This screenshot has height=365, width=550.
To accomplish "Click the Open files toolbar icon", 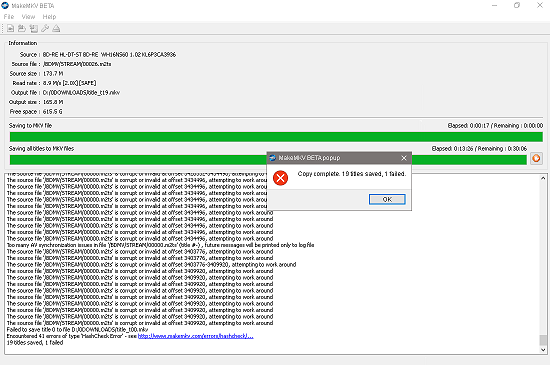I will point(11,29).
